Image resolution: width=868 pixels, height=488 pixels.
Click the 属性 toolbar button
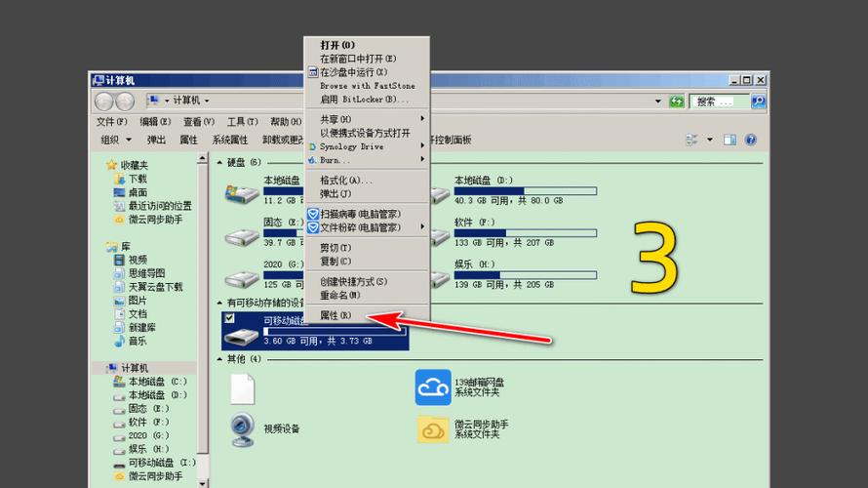(189, 140)
